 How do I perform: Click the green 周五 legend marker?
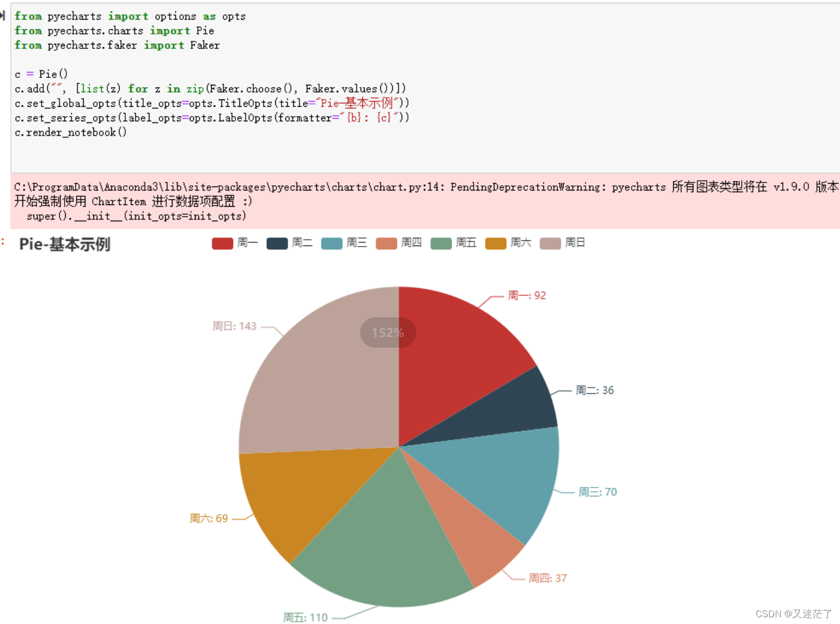click(x=441, y=243)
